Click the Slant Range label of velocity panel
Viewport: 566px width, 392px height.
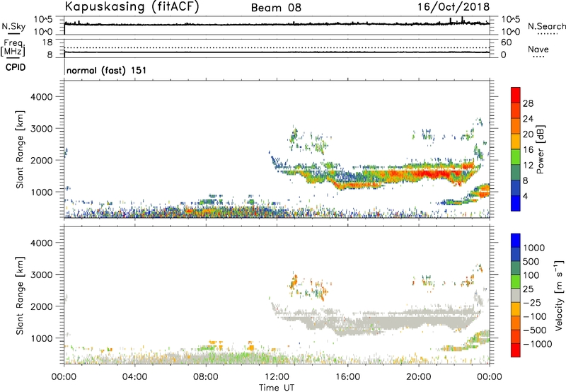coord(20,296)
